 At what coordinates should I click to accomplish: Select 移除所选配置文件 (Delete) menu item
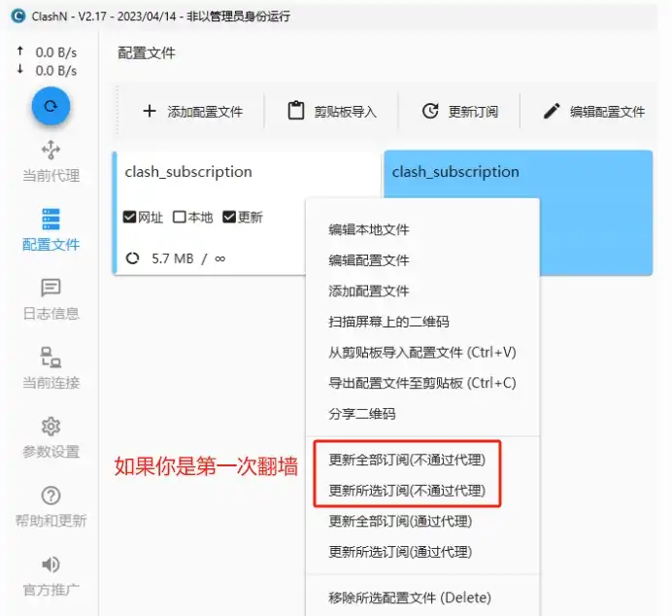pyautogui.click(x=409, y=598)
